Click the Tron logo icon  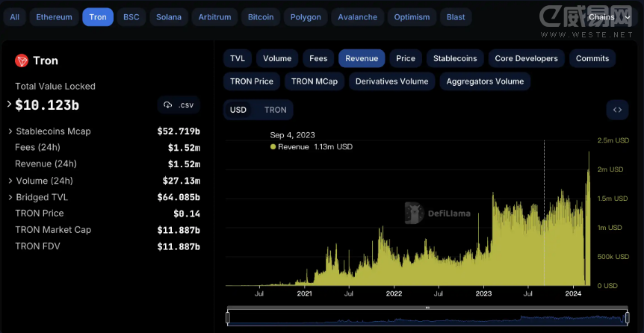pos(22,60)
